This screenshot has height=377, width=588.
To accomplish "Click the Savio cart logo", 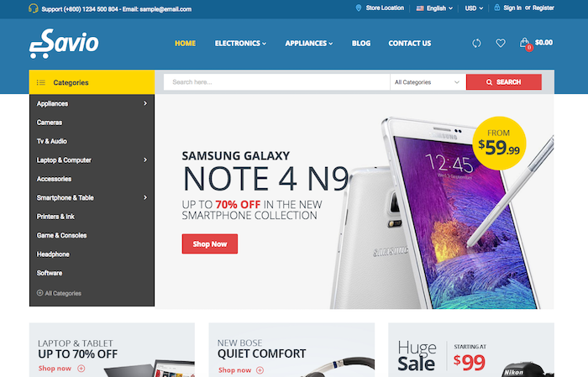I will pyautogui.click(x=64, y=44).
